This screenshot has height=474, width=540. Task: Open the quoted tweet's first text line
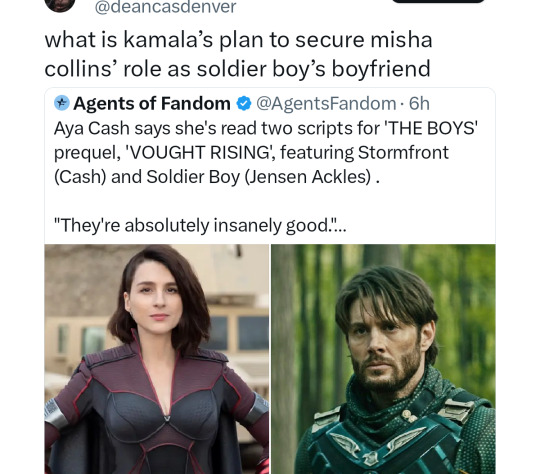(x=266, y=128)
